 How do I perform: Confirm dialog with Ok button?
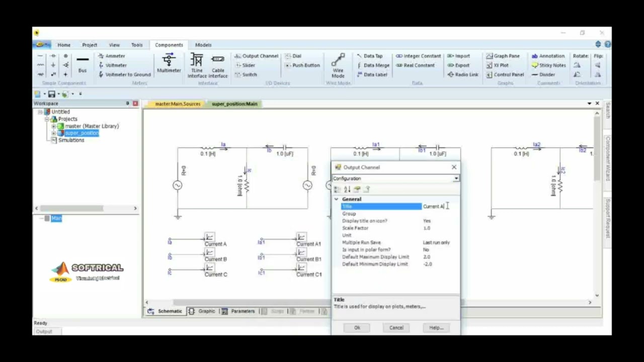[x=357, y=328]
